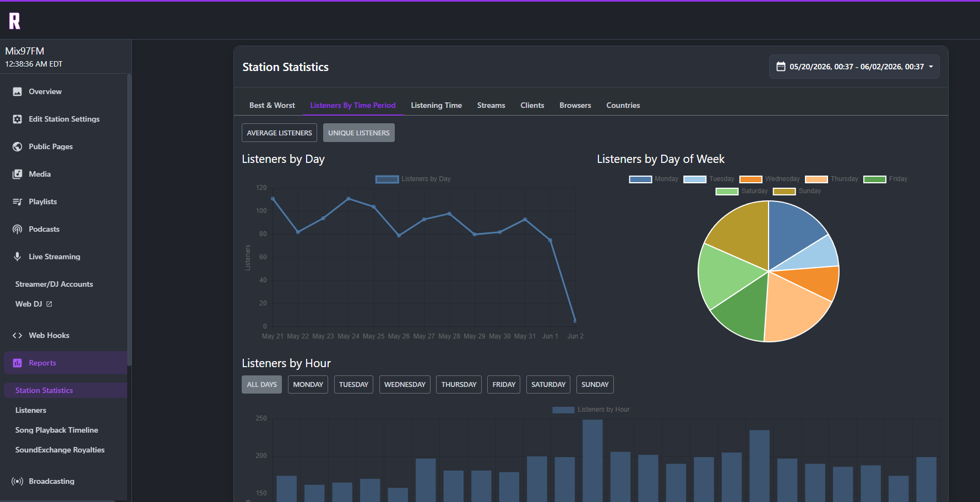The width and height of the screenshot is (980, 502).
Task: Click the Live Streaming microphone icon
Action: pos(18,257)
